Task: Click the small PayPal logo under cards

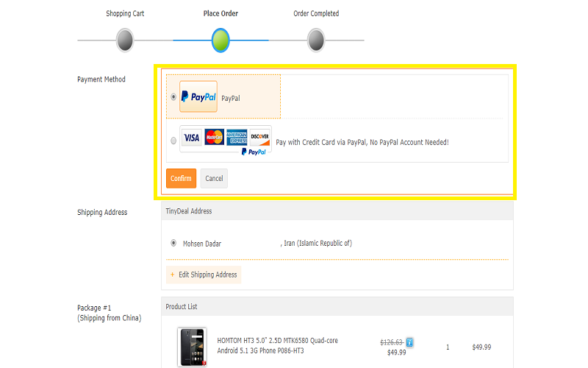Action: [x=254, y=152]
